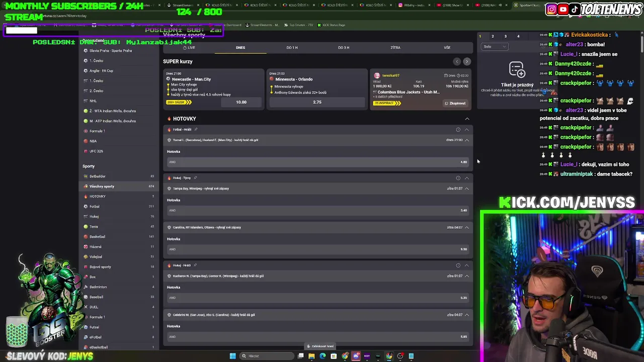This screenshot has height=362, width=644.
Task: Pin the Hokej - Hráči section
Action: [x=195, y=265]
